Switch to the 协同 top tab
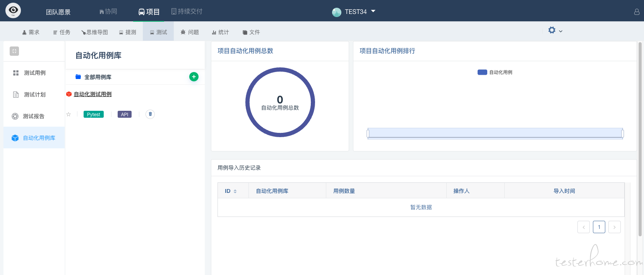This screenshot has height=275, width=644. click(108, 12)
